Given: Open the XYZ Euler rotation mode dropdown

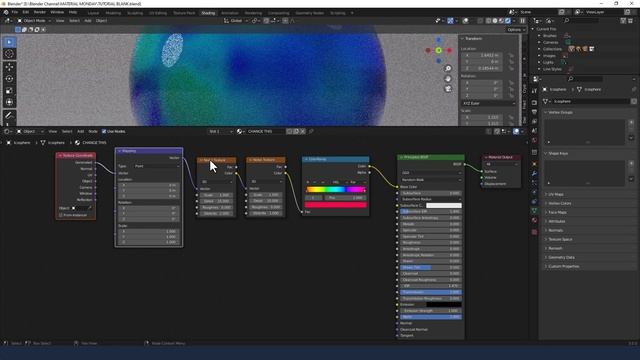Looking at the screenshot, I should pyautogui.click(x=488, y=103).
